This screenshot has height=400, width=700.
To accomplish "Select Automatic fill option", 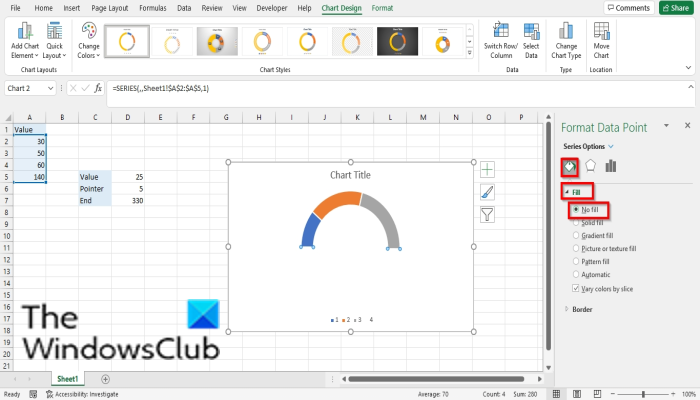I will [592, 274].
